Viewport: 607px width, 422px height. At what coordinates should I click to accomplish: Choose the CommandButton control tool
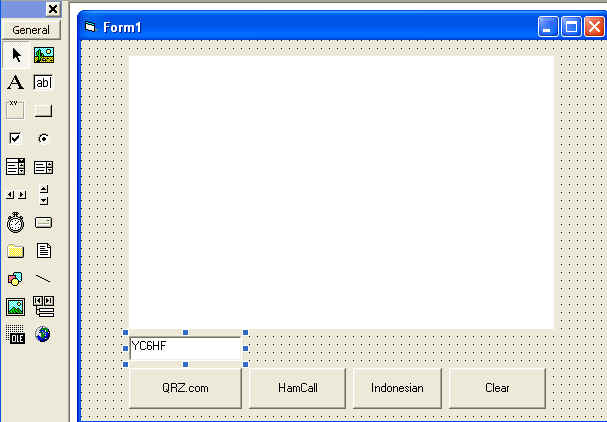(x=43, y=110)
